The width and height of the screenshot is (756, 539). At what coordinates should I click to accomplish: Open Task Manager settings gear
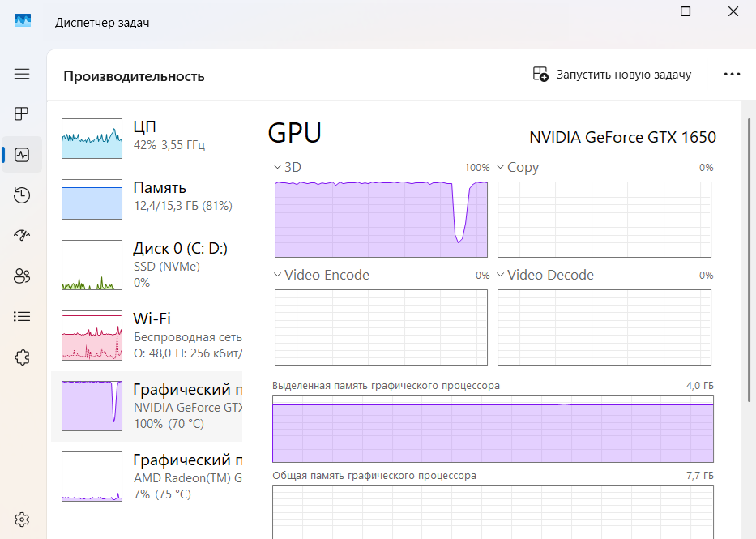coord(22,520)
